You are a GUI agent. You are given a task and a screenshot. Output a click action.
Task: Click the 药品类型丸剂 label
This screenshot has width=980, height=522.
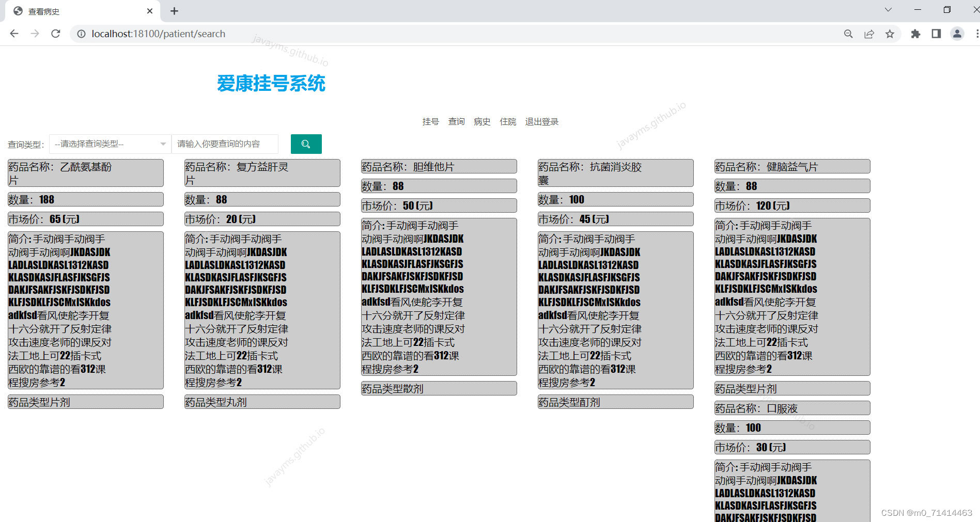tap(262, 402)
